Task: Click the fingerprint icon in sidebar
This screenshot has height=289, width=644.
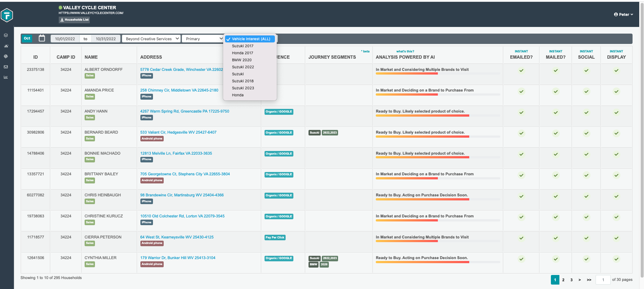Action: coord(6,56)
